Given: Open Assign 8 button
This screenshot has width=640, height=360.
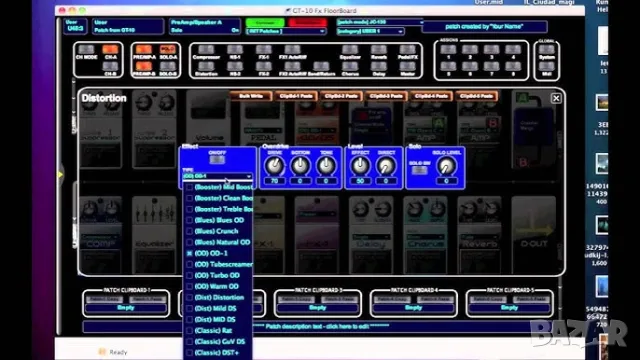Looking at the screenshot, I should pyautogui.click(x=513, y=67).
